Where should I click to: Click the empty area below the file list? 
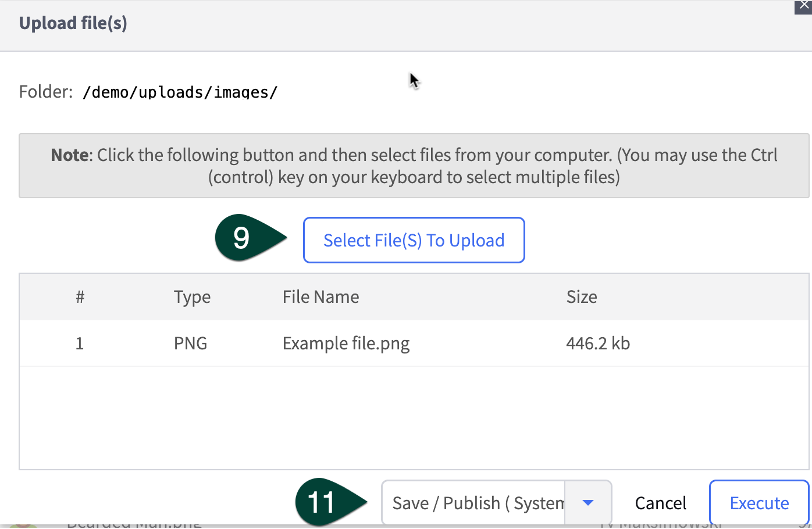point(414,417)
